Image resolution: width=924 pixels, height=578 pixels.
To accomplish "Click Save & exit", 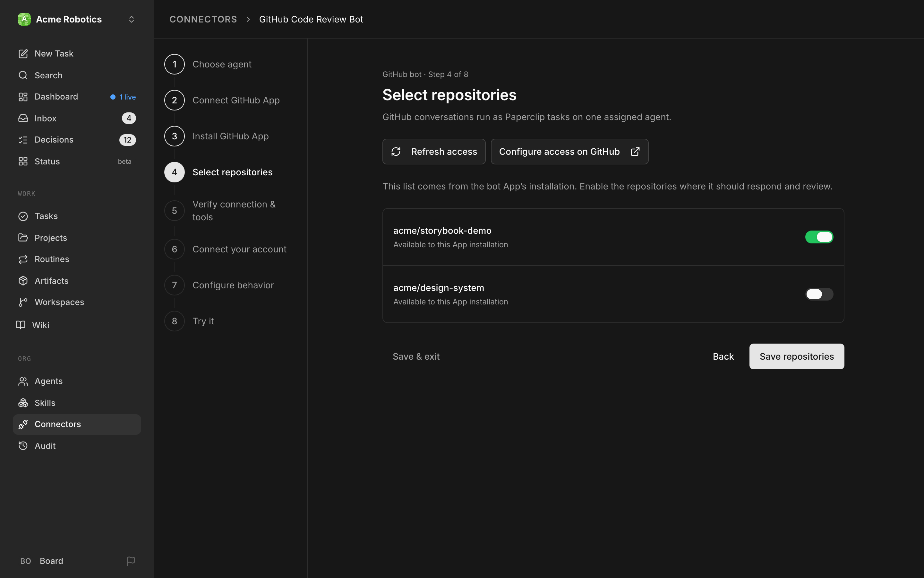I will pyautogui.click(x=416, y=356).
